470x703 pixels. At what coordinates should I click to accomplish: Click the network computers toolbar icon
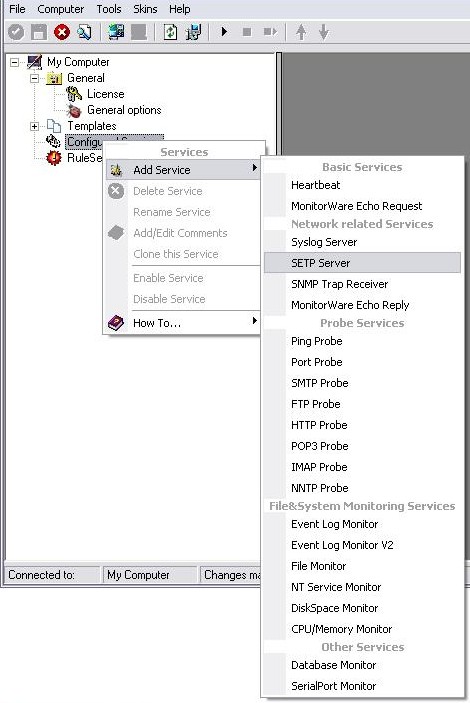point(117,32)
